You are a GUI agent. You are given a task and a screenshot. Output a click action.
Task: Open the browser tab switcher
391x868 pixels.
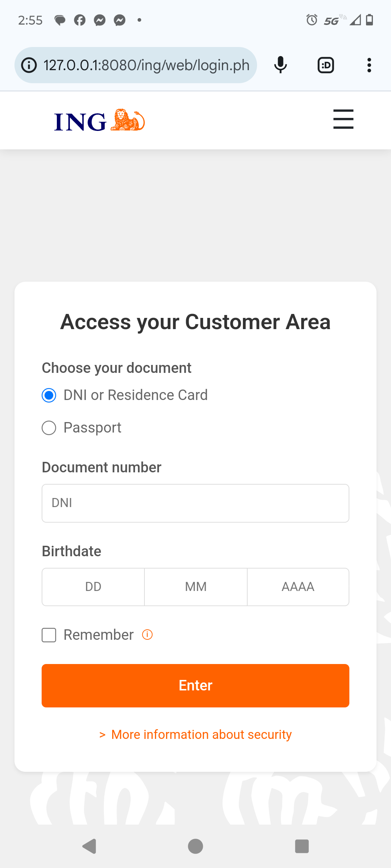pos(325,65)
